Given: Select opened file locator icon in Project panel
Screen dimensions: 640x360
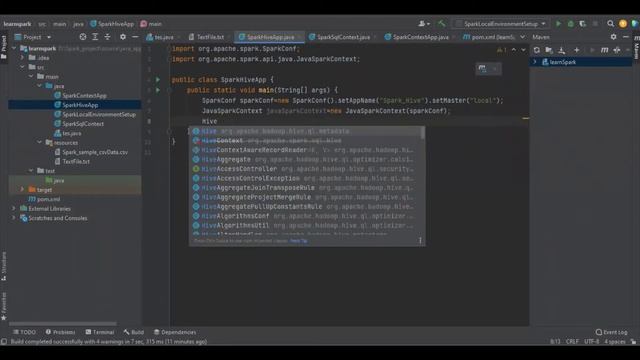Looking at the screenshot, I should [83, 37].
